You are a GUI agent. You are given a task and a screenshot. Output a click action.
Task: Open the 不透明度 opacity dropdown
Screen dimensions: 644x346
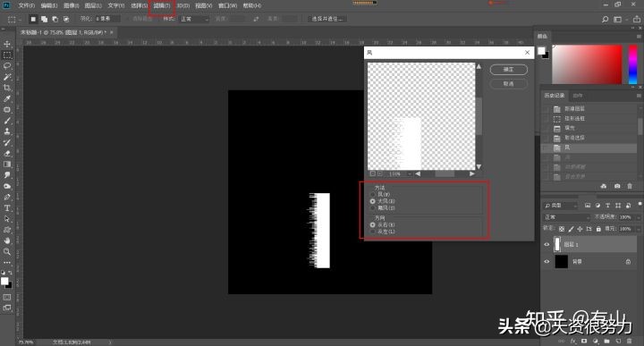tap(639, 217)
